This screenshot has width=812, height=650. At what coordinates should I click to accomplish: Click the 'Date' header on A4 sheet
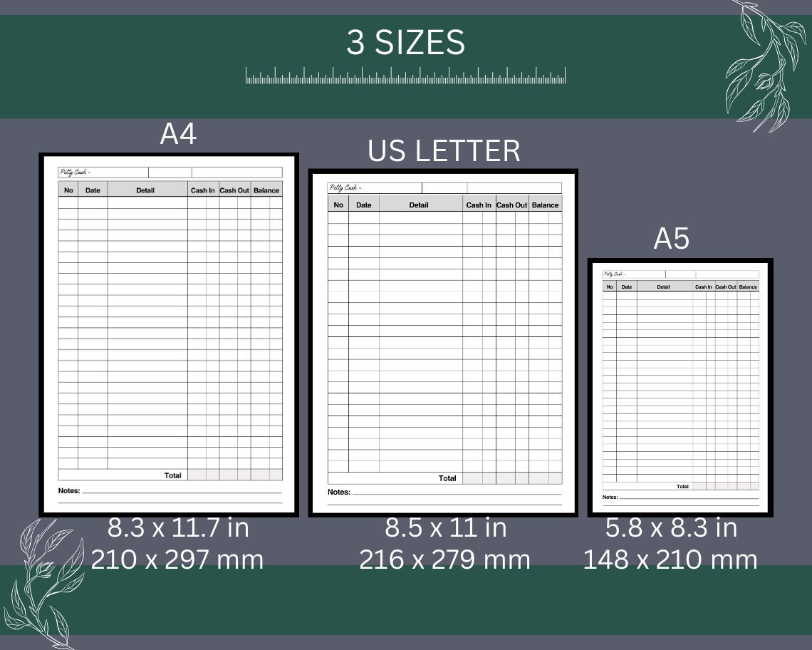point(93,190)
